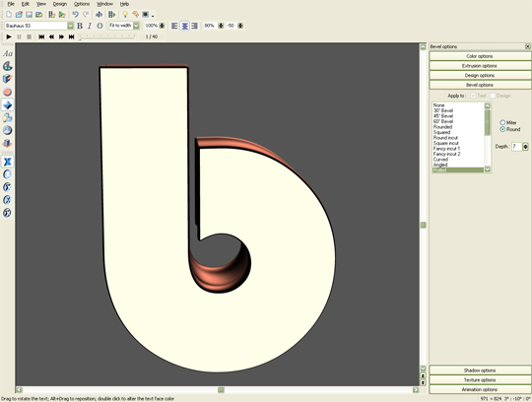Open Design options red circle icon
The width and height of the screenshot is (532, 402).
tap(8, 92)
